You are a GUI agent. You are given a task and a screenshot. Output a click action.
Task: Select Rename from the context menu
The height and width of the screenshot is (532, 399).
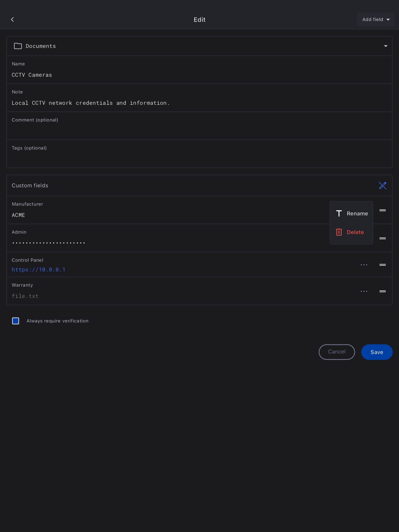(x=352, y=214)
